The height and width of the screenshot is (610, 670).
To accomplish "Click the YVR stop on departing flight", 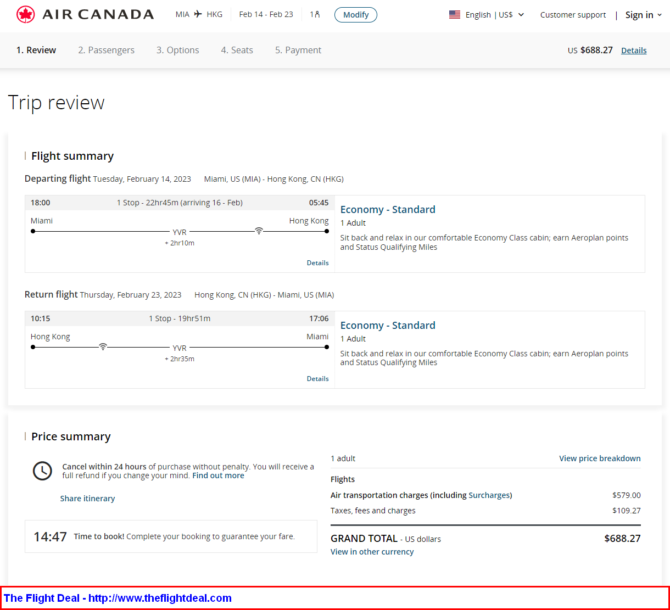I will [x=179, y=232].
